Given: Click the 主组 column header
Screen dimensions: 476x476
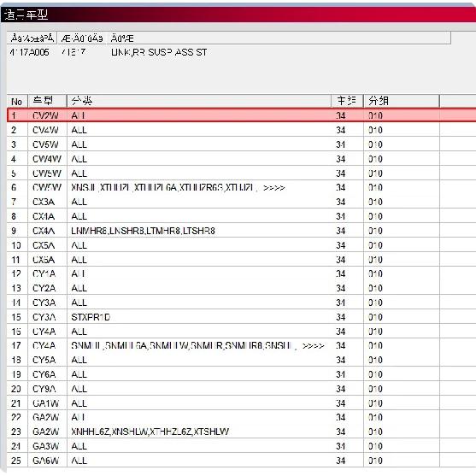Looking at the screenshot, I should [x=347, y=101].
